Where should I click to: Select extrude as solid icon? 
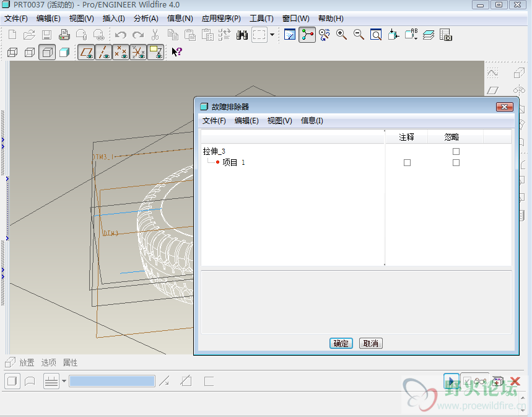pyautogui.click(x=12, y=381)
